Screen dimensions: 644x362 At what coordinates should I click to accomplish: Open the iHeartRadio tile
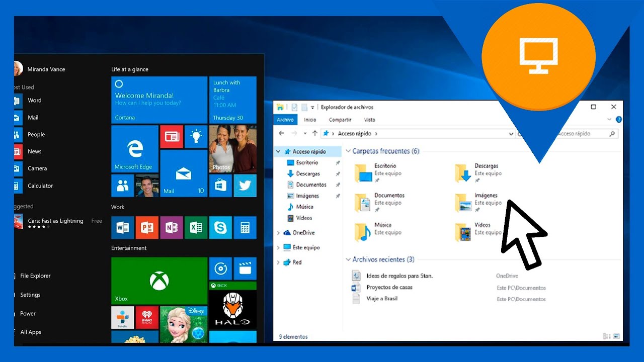point(147,318)
